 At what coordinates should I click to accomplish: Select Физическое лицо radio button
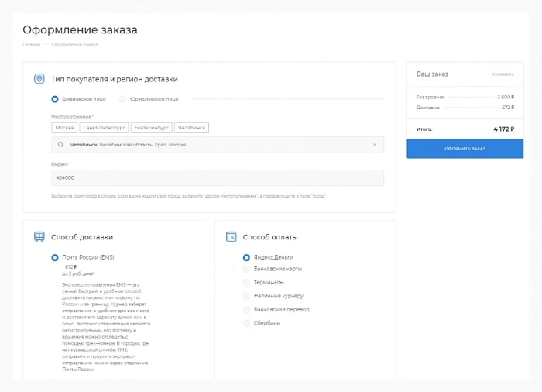tap(55, 99)
